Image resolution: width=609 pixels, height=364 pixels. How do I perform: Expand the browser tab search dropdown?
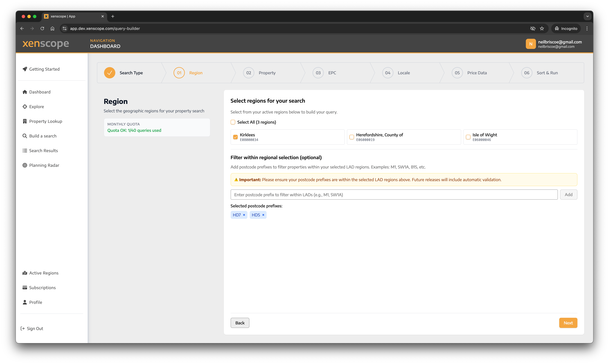[587, 16]
